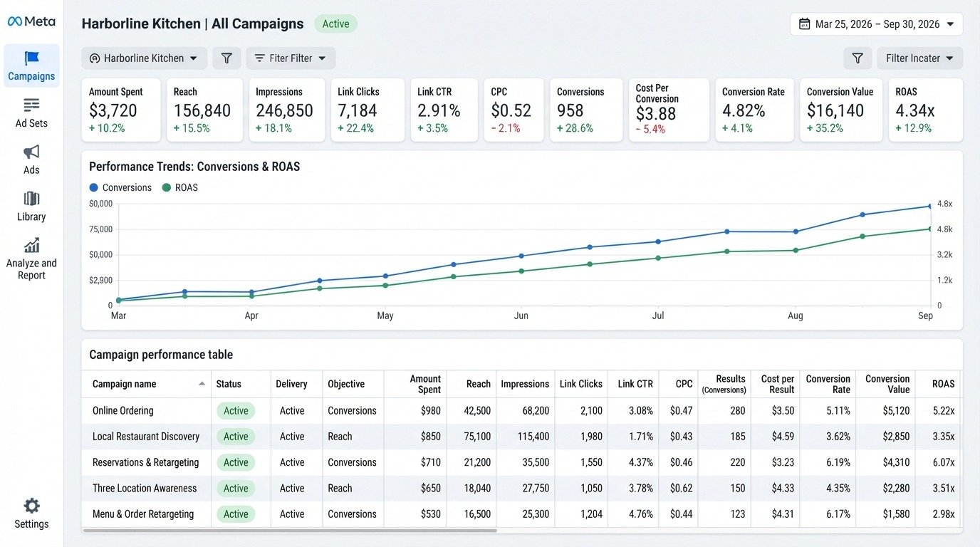
Task: Open Menu & Order Retargeting campaign
Action: pos(143,514)
